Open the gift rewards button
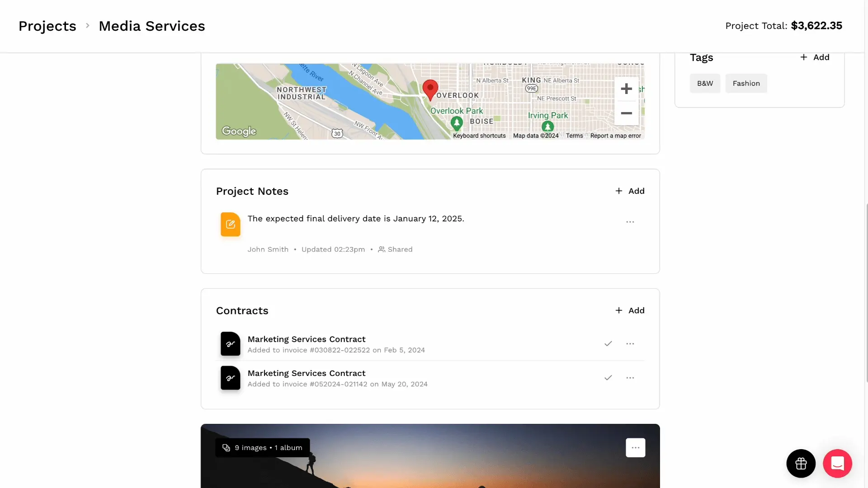Screen dimensions: 868x488 tap(801, 463)
